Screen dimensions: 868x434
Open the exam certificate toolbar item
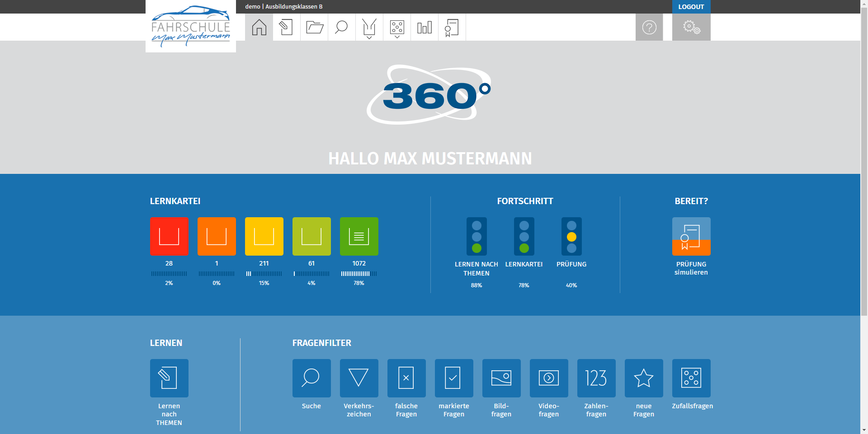pyautogui.click(x=451, y=27)
